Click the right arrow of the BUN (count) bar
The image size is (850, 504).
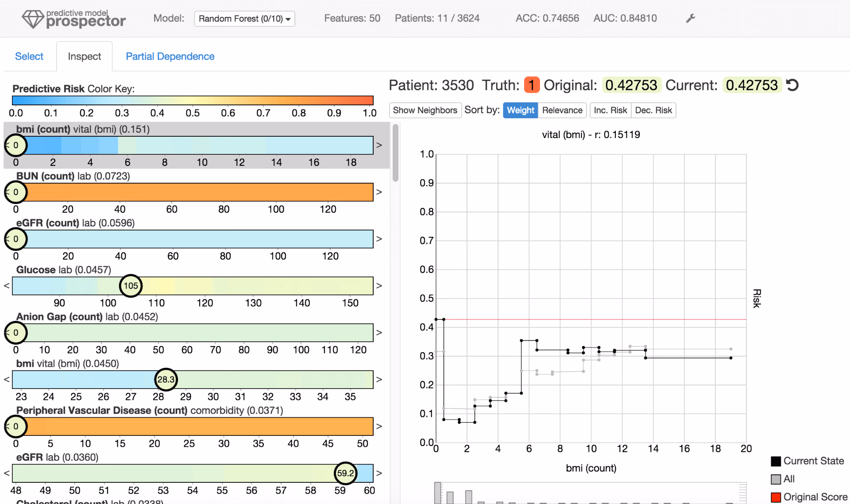click(379, 192)
